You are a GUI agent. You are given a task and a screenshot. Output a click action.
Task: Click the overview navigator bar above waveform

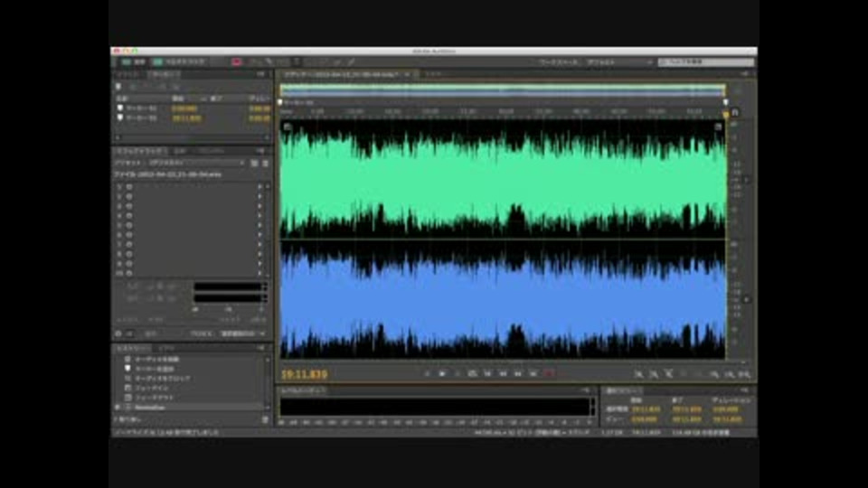[x=503, y=90]
